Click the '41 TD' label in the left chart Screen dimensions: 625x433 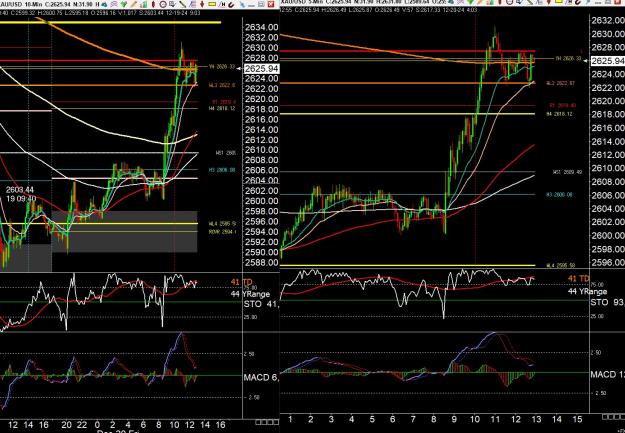242,282
